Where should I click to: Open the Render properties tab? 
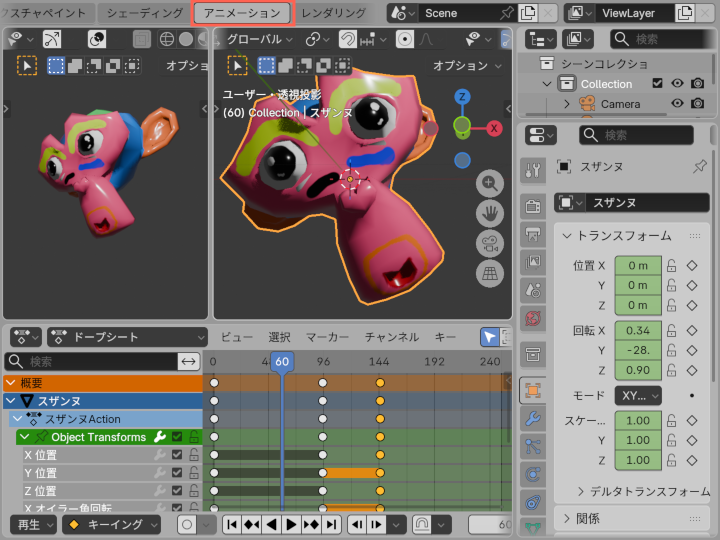click(533, 206)
